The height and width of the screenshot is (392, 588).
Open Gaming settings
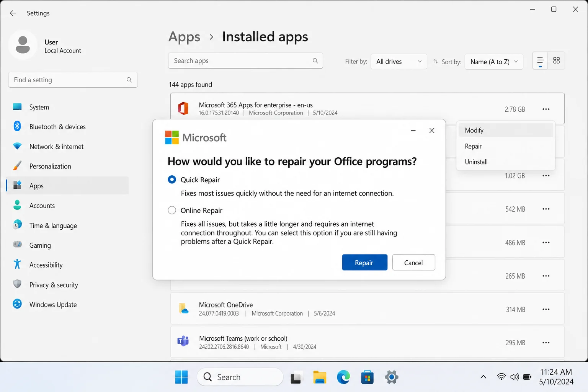(x=67, y=245)
